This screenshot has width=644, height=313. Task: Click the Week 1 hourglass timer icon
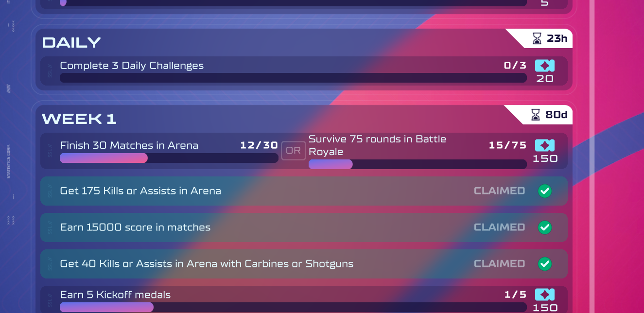[535, 115]
